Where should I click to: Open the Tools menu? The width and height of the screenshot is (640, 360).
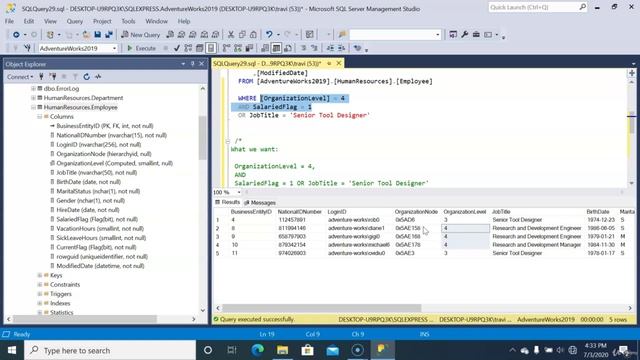point(128,21)
